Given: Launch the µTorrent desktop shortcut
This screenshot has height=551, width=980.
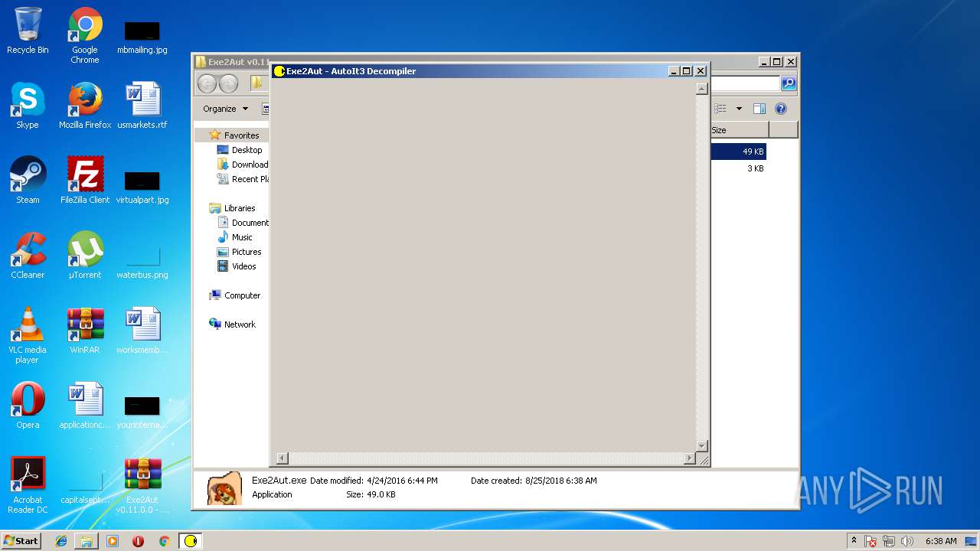Looking at the screenshot, I should [x=85, y=256].
